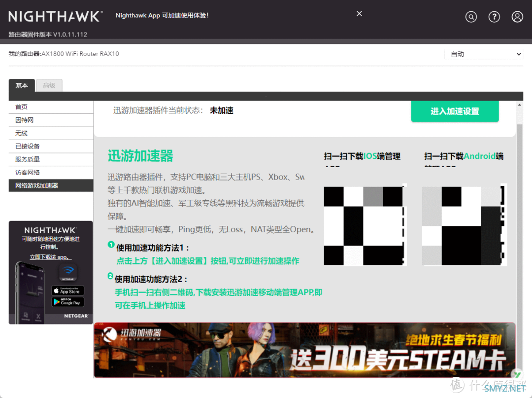Click the App Store download badge
Screen dimensions: 532x398
(67, 290)
